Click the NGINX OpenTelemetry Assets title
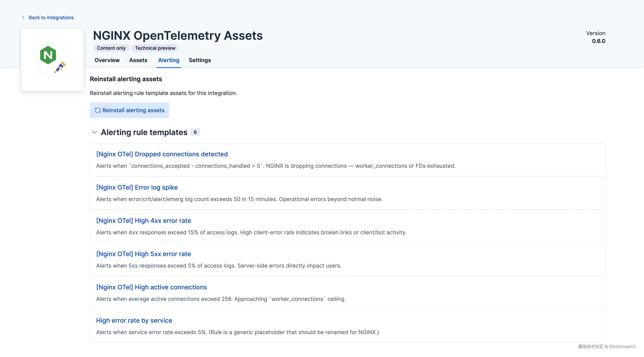This screenshot has height=357, width=644. [x=178, y=36]
